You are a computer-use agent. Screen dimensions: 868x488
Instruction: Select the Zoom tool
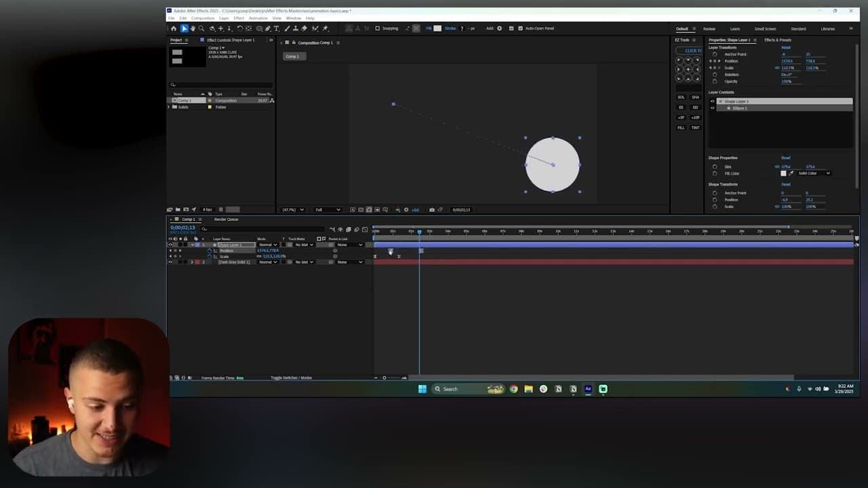pyautogui.click(x=201, y=28)
